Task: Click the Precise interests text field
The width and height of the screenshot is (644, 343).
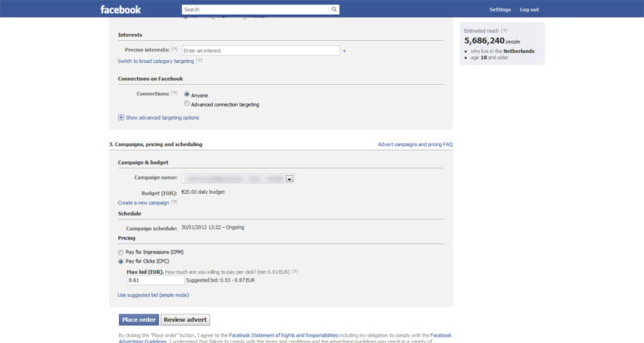Action: pos(261,51)
